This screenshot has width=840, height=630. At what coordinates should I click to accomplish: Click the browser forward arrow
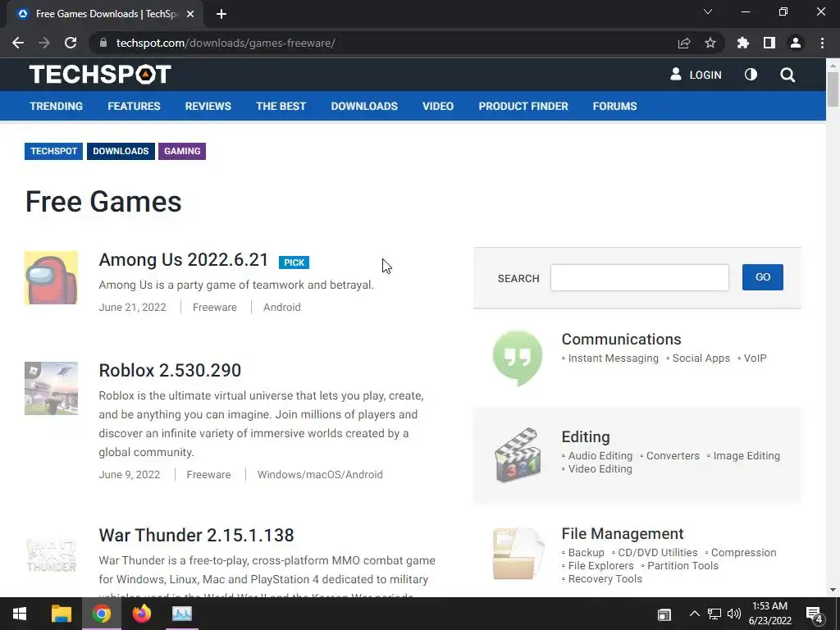(44, 43)
